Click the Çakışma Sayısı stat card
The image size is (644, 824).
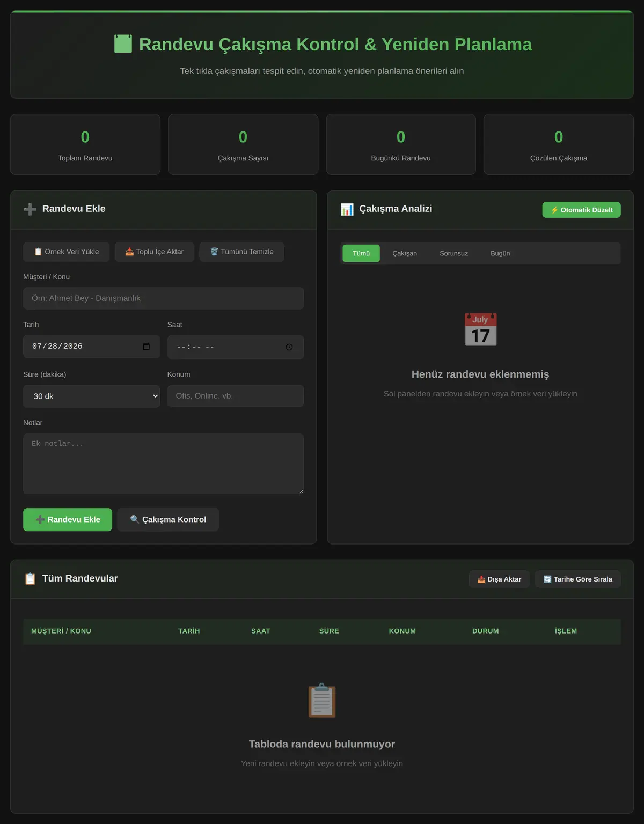[243, 144]
